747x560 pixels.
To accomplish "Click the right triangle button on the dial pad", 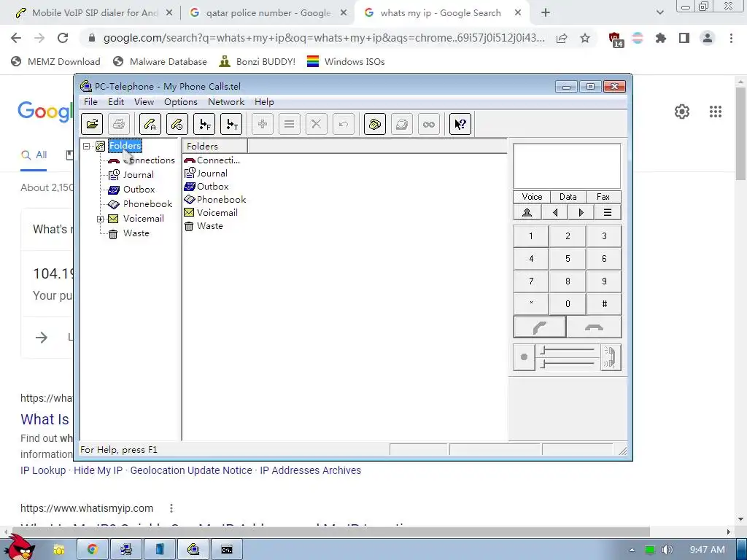I will coord(581,212).
